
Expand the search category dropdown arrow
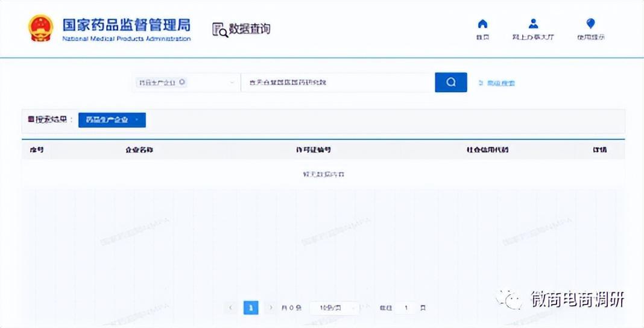click(232, 83)
